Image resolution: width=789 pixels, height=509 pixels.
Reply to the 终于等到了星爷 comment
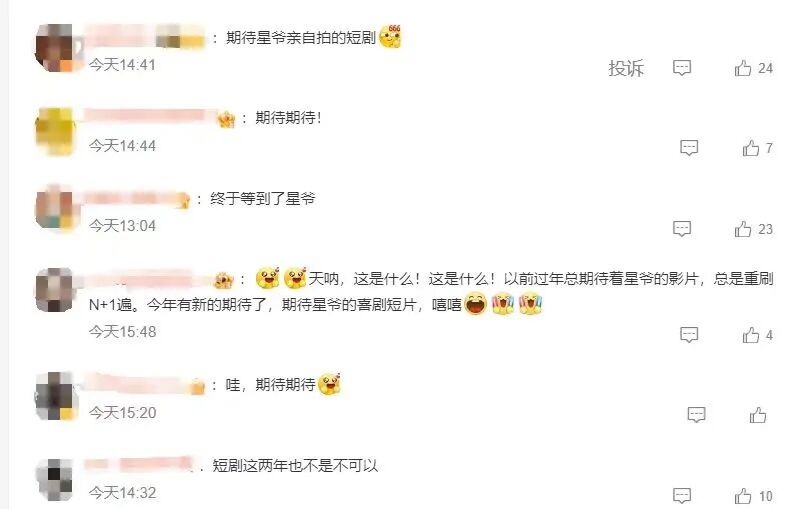tap(682, 229)
